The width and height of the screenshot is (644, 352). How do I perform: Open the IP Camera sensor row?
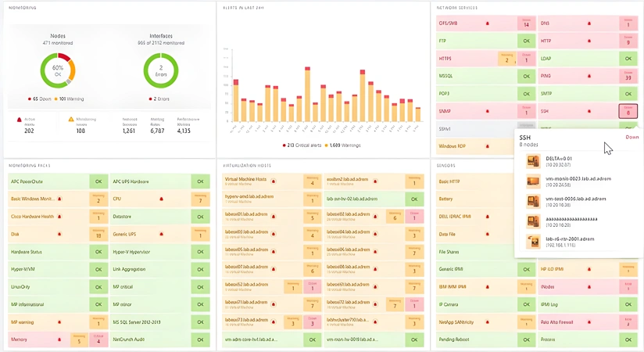point(486,305)
